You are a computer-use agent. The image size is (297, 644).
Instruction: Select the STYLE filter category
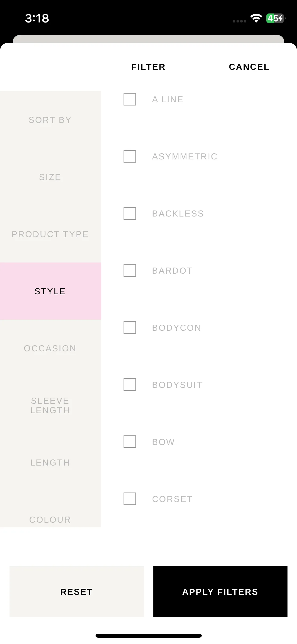click(x=50, y=291)
